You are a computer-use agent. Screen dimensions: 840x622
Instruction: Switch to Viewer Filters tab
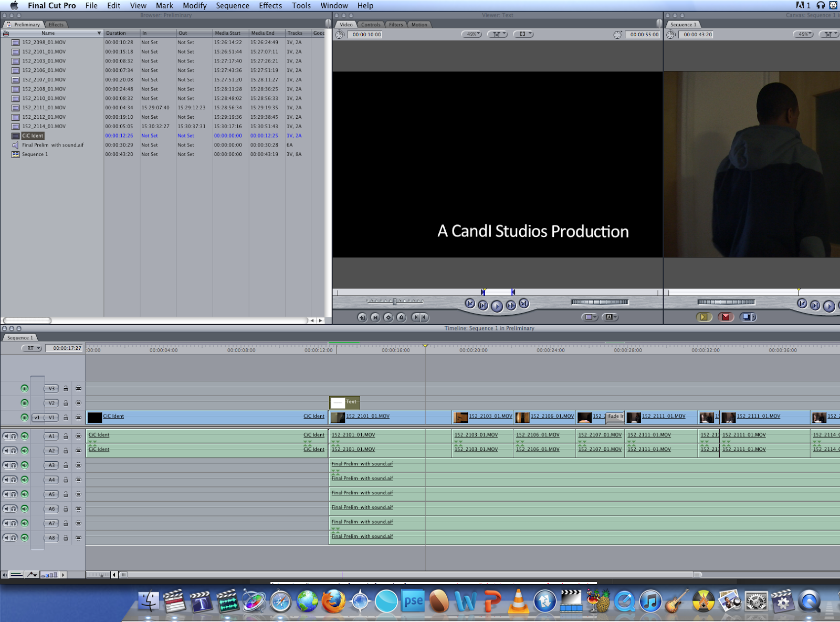coord(396,25)
